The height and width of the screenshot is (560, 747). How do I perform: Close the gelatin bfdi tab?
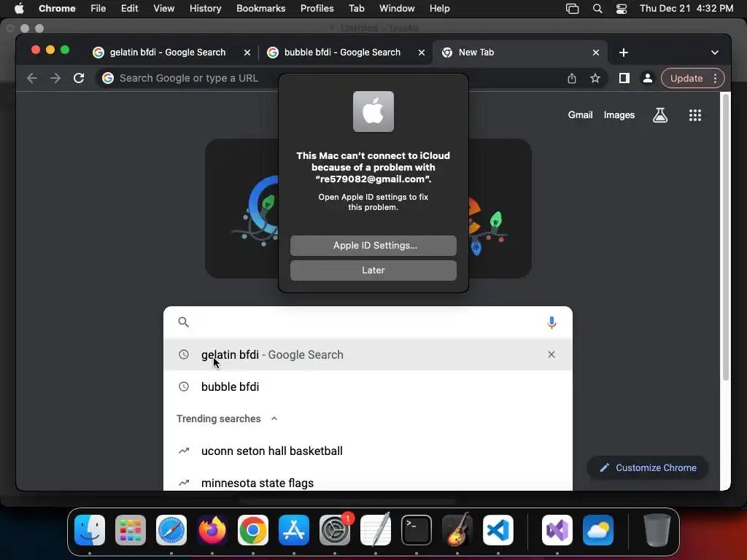tap(247, 52)
